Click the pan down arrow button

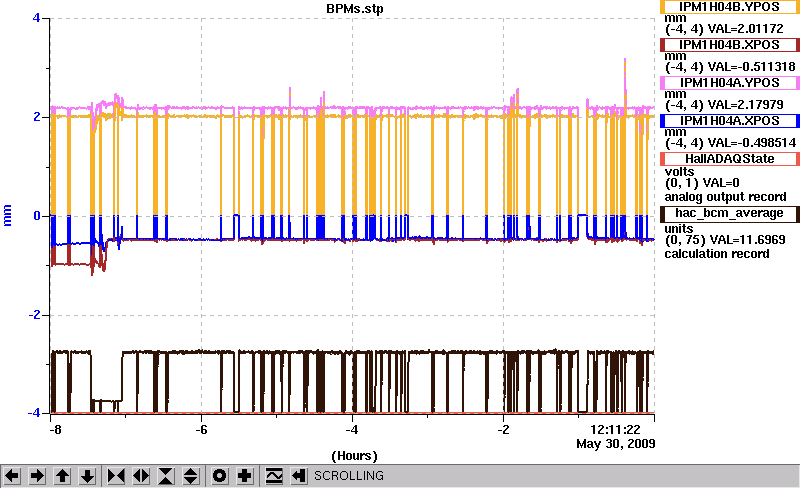point(87,476)
